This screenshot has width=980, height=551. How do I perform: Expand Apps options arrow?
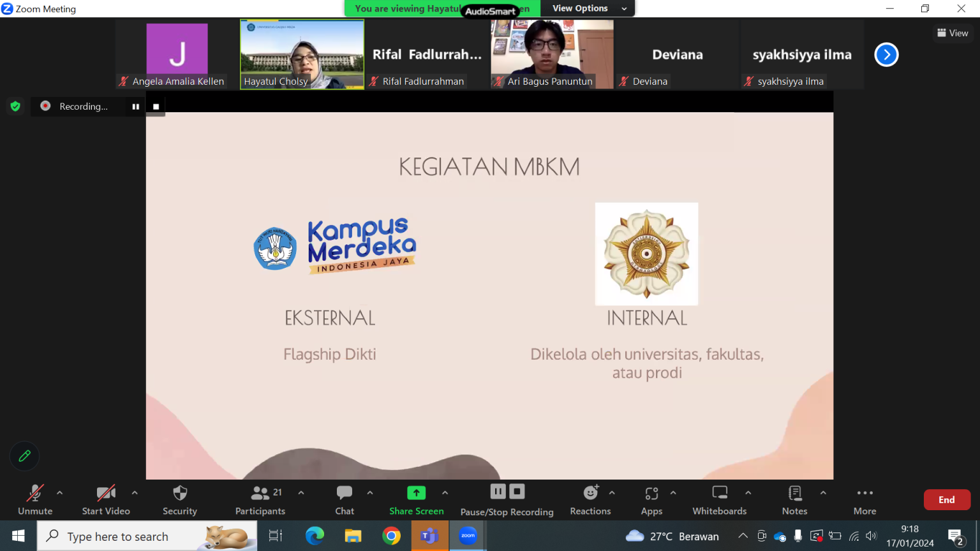pyautogui.click(x=673, y=493)
